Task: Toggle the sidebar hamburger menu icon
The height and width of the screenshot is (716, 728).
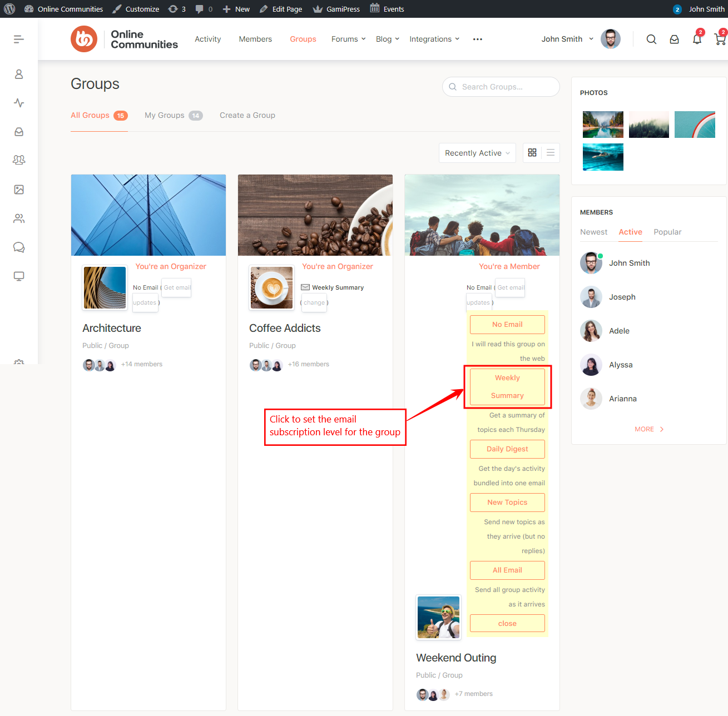Action: click(19, 39)
